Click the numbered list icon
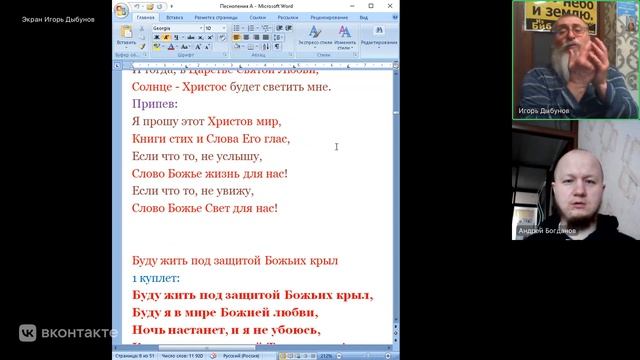Image resolution: width=640 pixels, height=360 pixels. point(251,28)
